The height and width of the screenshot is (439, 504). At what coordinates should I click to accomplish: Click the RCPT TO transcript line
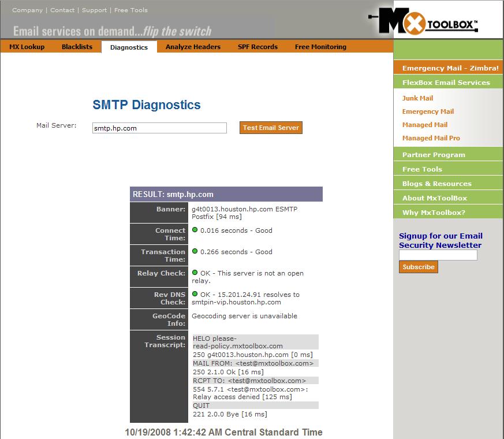pyautogui.click(x=256, y=381)
